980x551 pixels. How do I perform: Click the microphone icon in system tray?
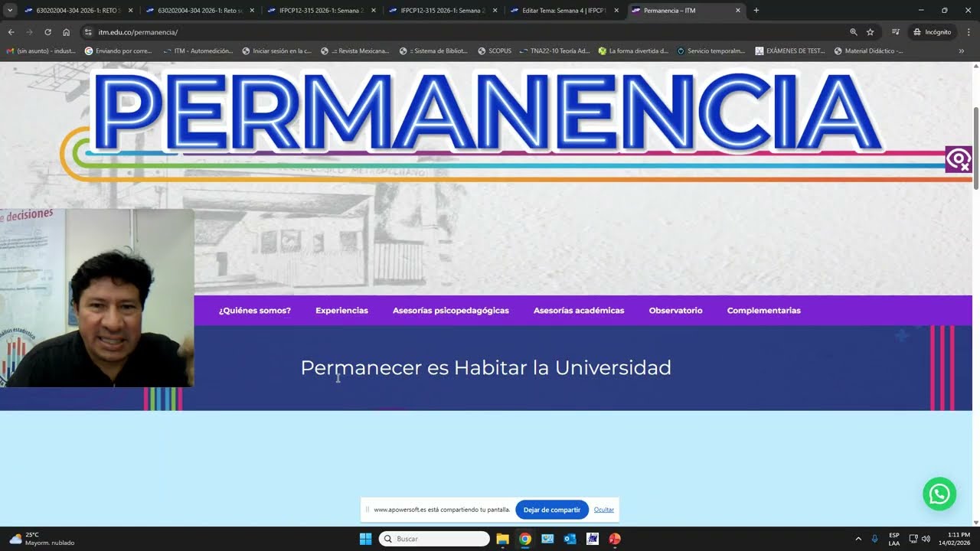pyautogui.click(x=874, y=539)
